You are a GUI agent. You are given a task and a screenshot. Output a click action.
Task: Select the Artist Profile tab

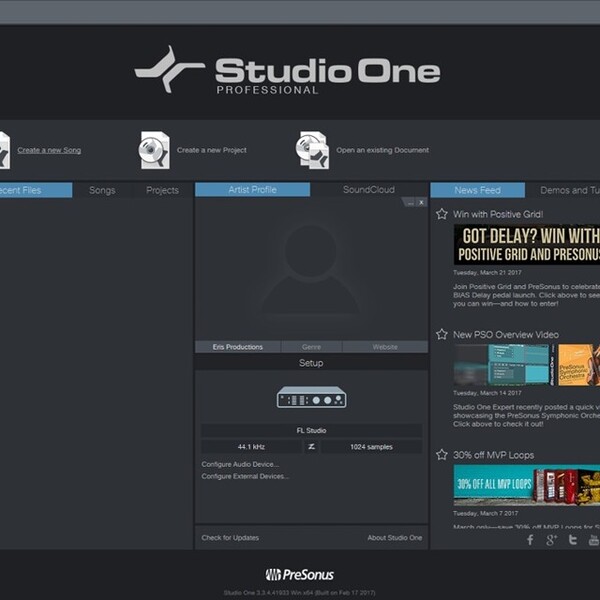(x=253, y=190)
